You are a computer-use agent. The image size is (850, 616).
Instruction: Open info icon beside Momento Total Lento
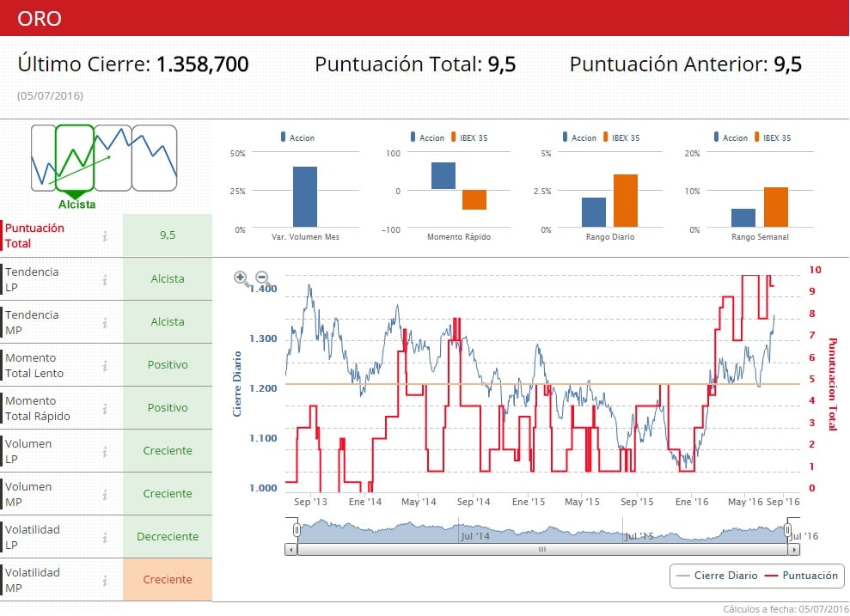click(x=105, y=366)
